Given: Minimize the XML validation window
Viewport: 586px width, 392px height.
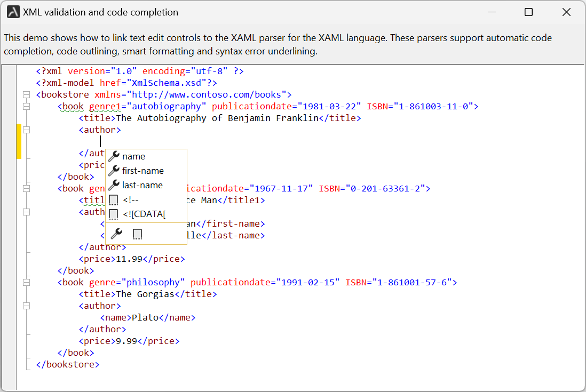Looking at the screenshot, I should tap(492, 12).
